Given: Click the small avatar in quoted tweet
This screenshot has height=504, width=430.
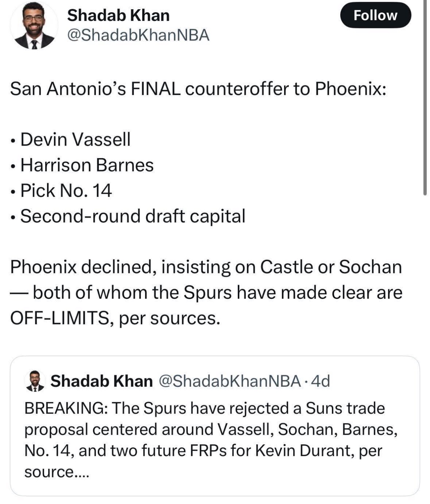Looking at the screenshot, I should click(x=35, y=381).
